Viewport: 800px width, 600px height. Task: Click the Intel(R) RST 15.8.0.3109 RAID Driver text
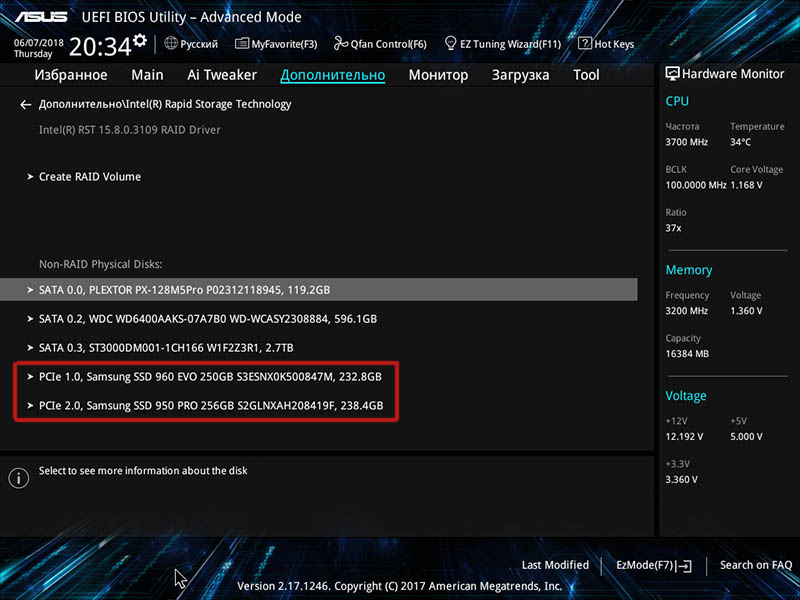130,130
